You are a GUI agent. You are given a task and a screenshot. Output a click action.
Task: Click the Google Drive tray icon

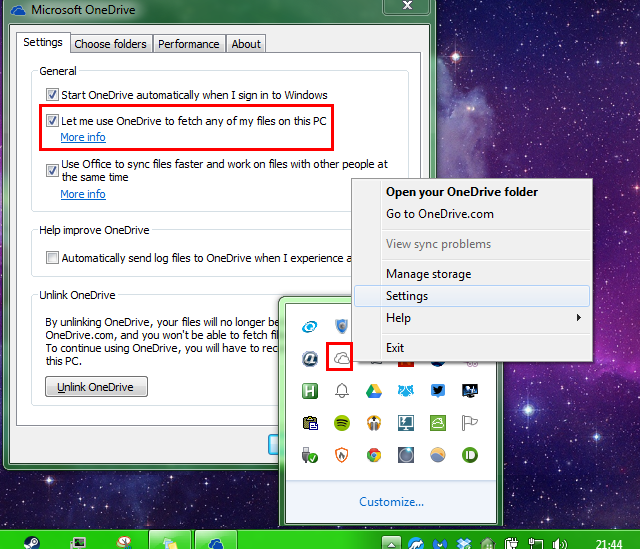(373, 391)
